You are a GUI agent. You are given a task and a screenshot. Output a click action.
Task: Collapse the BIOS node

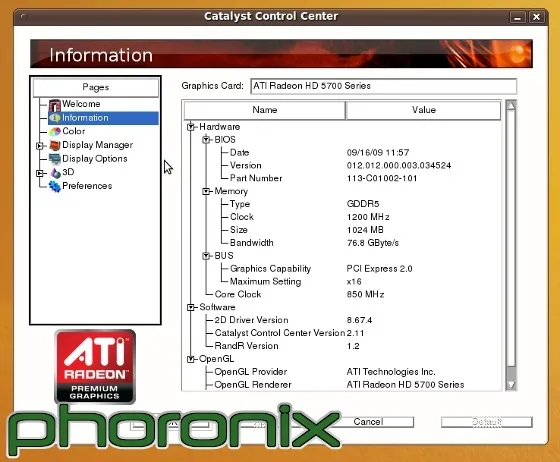[x=206, y=140]
